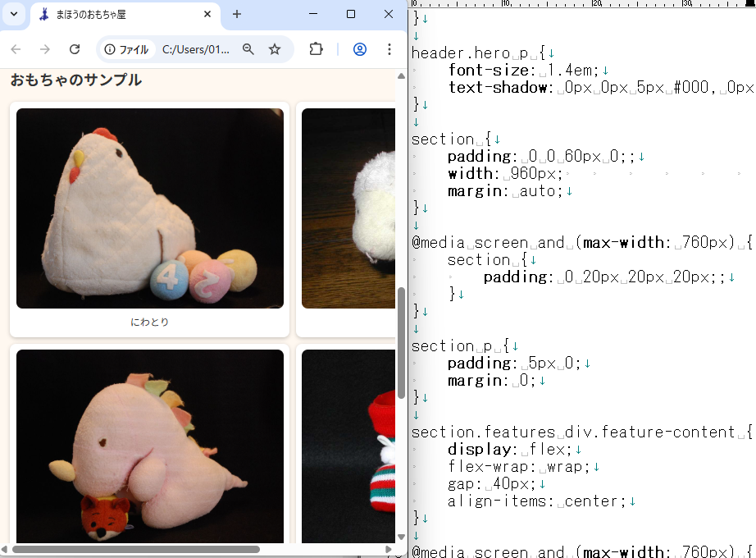The height and width of the screenshot is (558, 756).
Task: Open the Chrome profile icon
Action: (359, 49)
